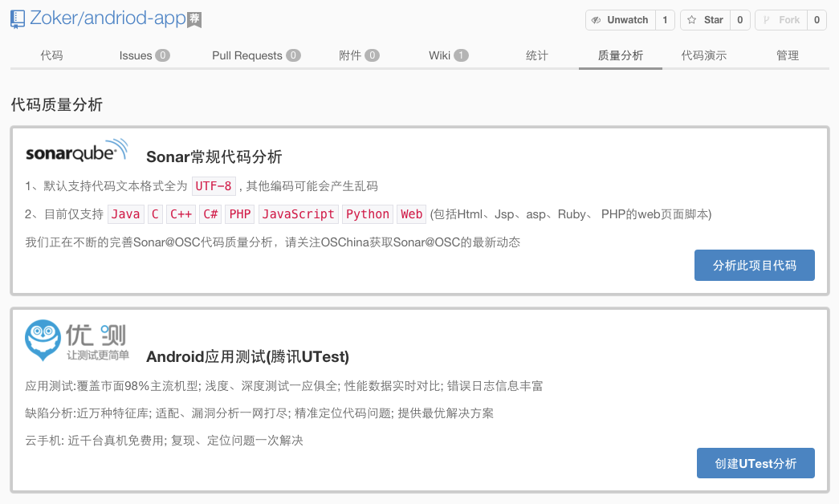Click the Python language tag

[368, 214]
